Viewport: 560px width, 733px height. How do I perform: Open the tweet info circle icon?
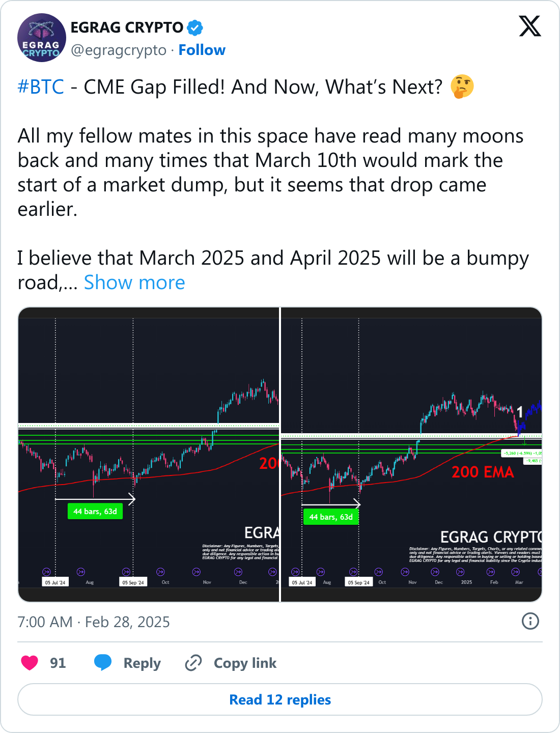530,621
